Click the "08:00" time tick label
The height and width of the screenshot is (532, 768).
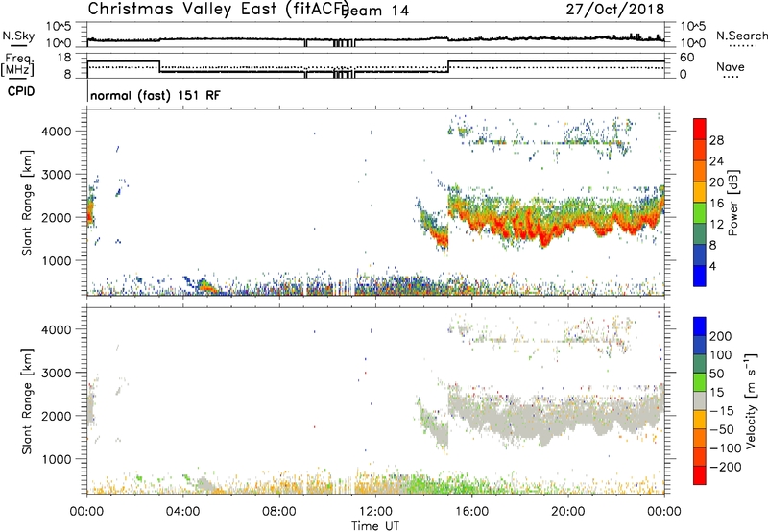pos(279,512)
